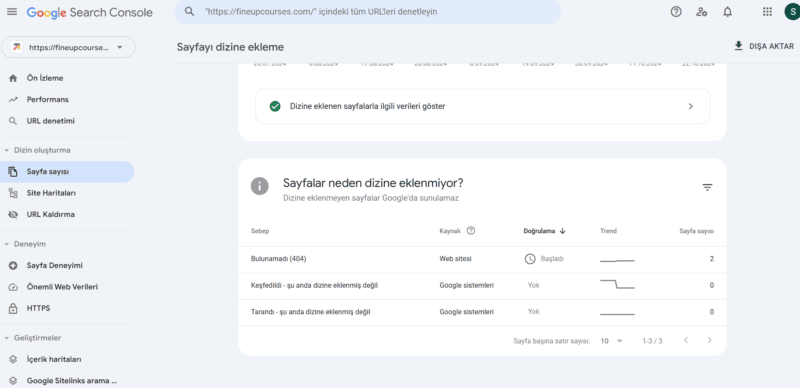The image size is (800, 388).
Task: Open the user and permissions settings icon
Action: tap(702, 12)
